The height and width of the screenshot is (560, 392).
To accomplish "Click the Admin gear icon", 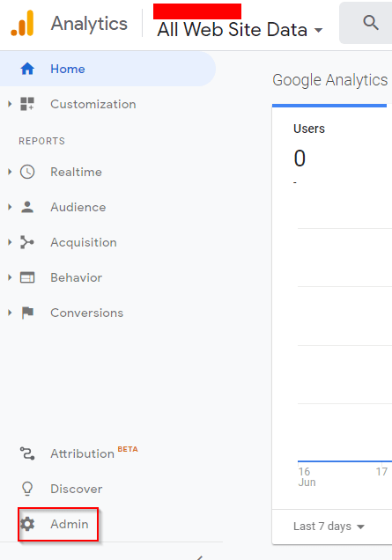I will point(27,524).
